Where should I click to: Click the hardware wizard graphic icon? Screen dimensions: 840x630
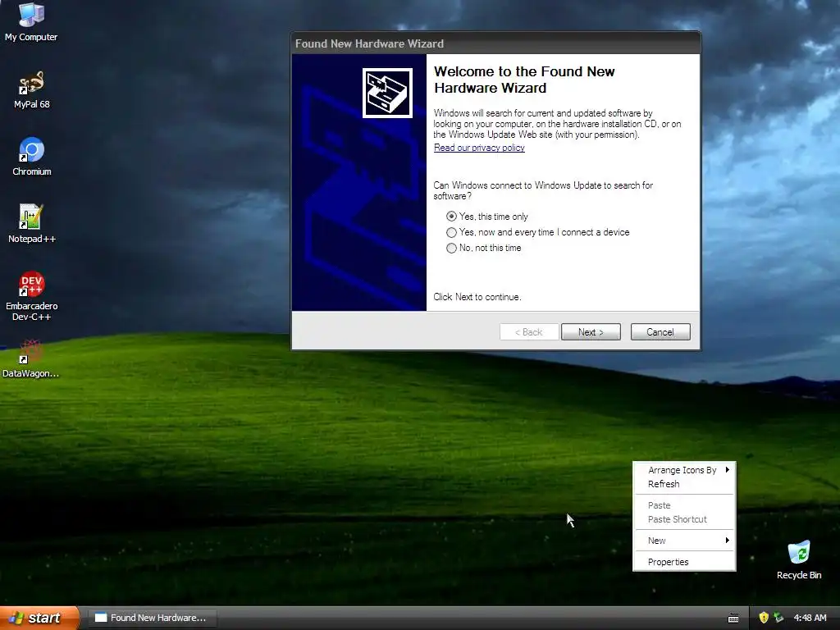click(x=387, y=93)
